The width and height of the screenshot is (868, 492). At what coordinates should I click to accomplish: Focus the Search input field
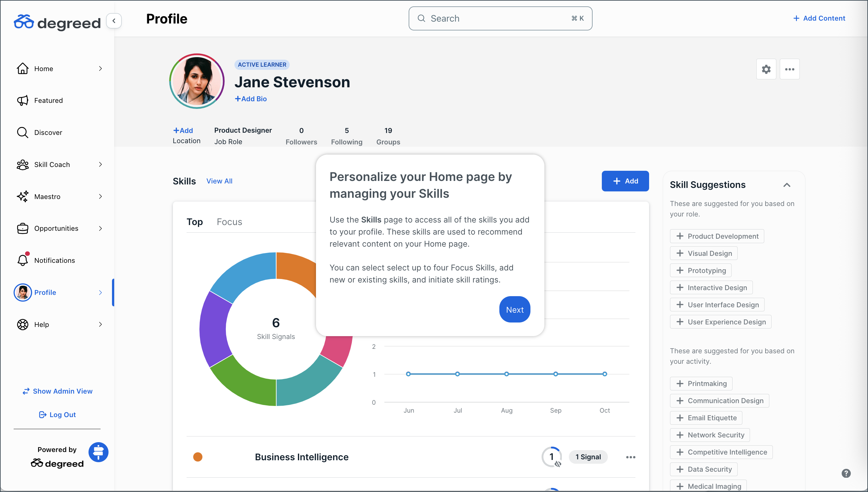click(x=500, y=19)
